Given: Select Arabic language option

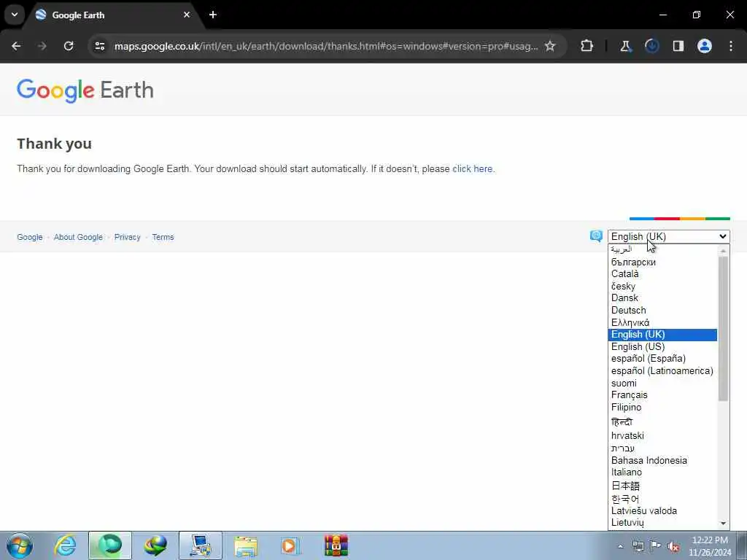Looking at the screenshot, I should (662, 249).
